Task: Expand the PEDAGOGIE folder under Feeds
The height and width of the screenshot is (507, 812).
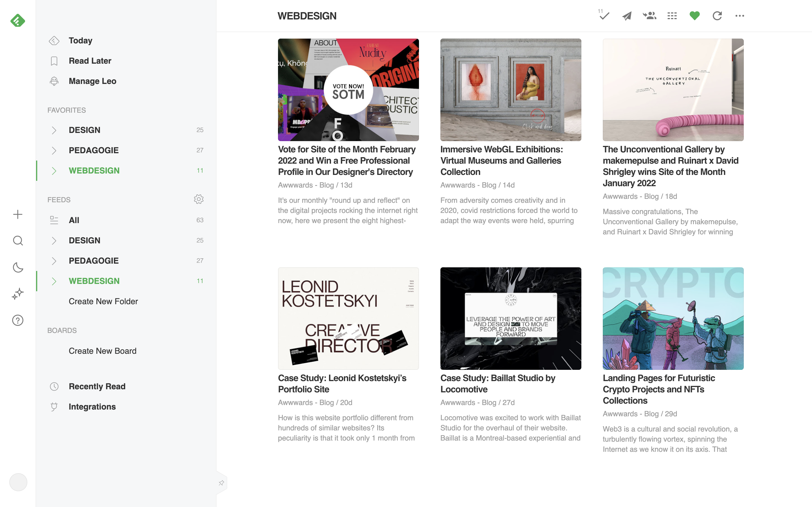Action: 54,261
